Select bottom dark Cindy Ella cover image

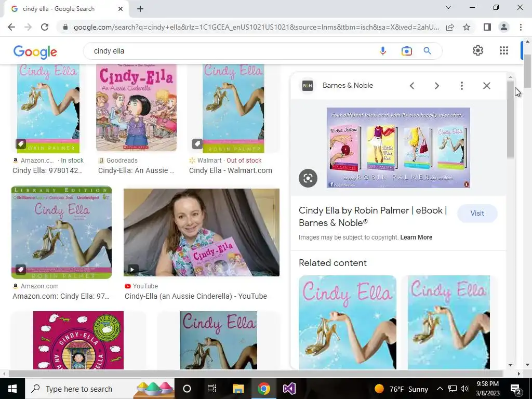point(219,340)
